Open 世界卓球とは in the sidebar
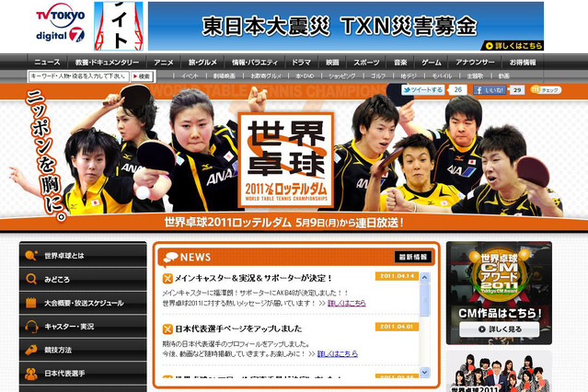588x392 pixels. pyautogui.click(x=83, y=256)
